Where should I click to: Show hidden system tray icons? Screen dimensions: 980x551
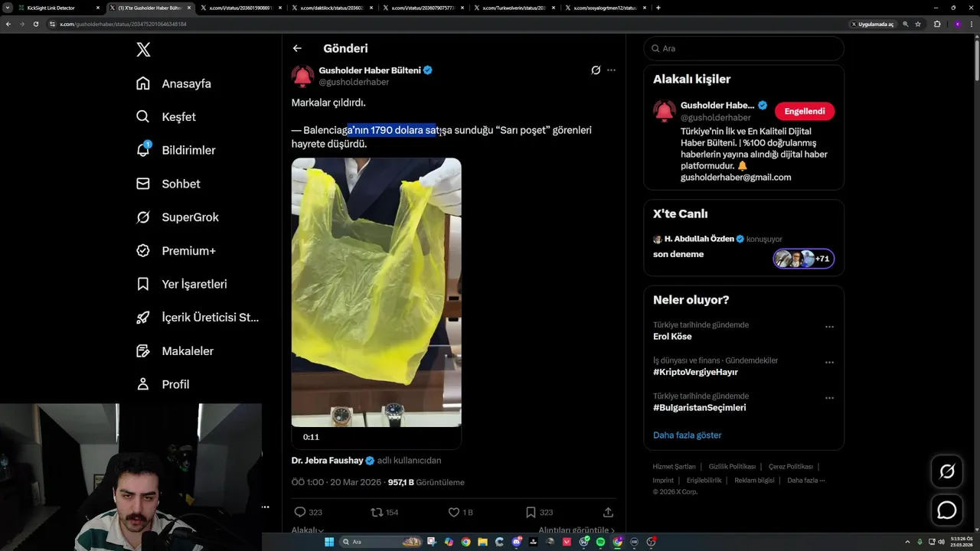point(908,542)
